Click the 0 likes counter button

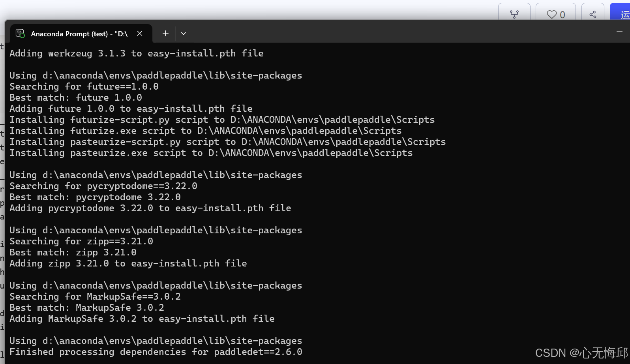(x=555, y=14)
